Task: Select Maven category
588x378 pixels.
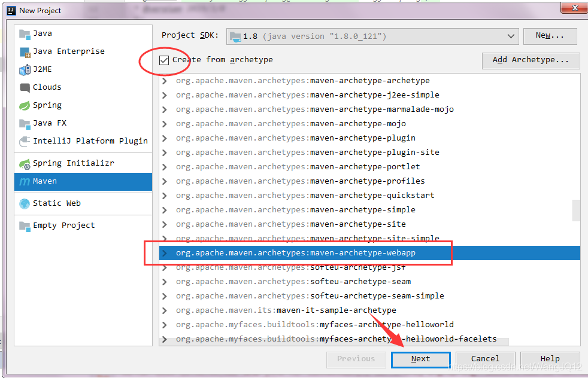Action: pyautogui.click(x=83, y=181)
